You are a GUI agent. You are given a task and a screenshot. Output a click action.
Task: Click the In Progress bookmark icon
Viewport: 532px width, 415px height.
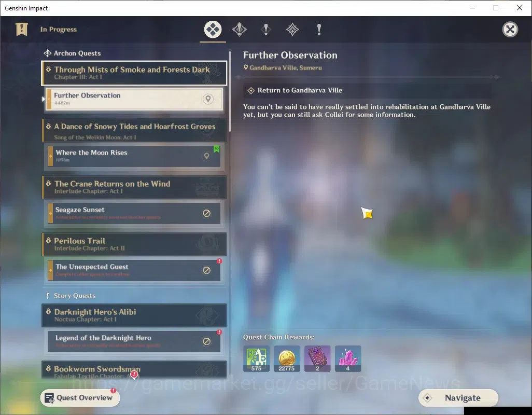[x=22, y=29]
